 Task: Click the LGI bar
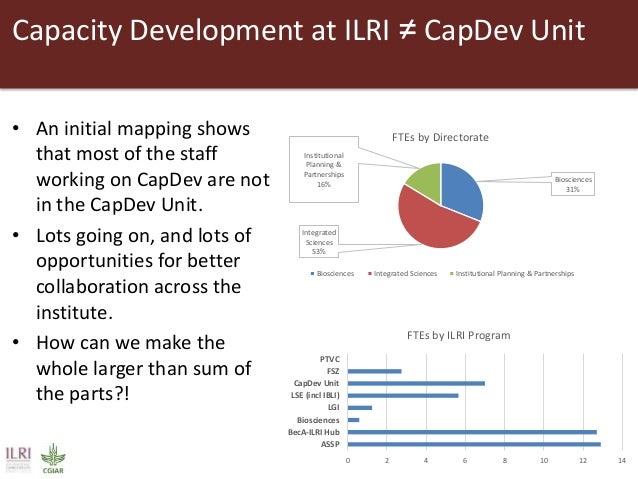[x=360, y=407]
